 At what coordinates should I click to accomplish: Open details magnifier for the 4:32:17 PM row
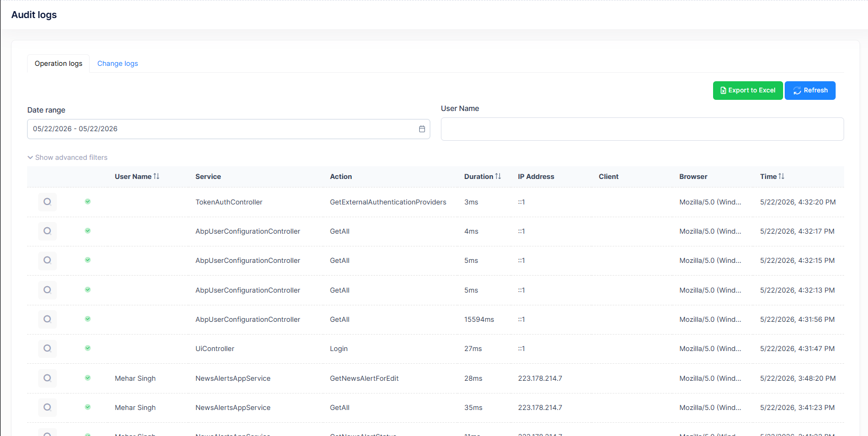coord(47,231)
